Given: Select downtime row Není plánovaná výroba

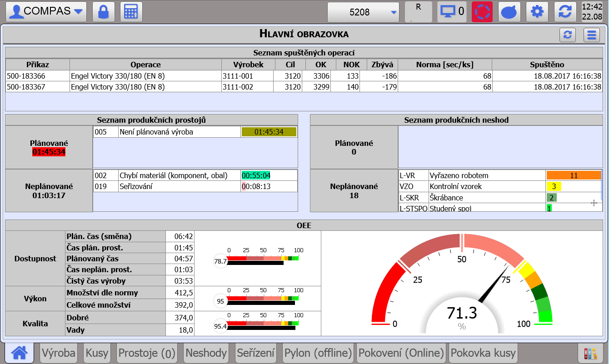Looking at the screenshot, I should tap(195, 132).
